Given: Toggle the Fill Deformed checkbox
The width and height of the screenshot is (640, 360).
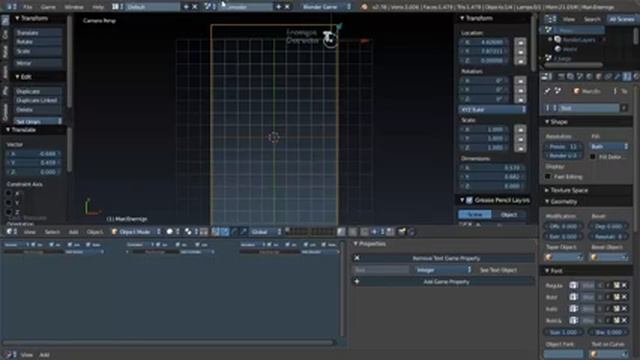Looking at the screenshot, I should pos(593,157).
